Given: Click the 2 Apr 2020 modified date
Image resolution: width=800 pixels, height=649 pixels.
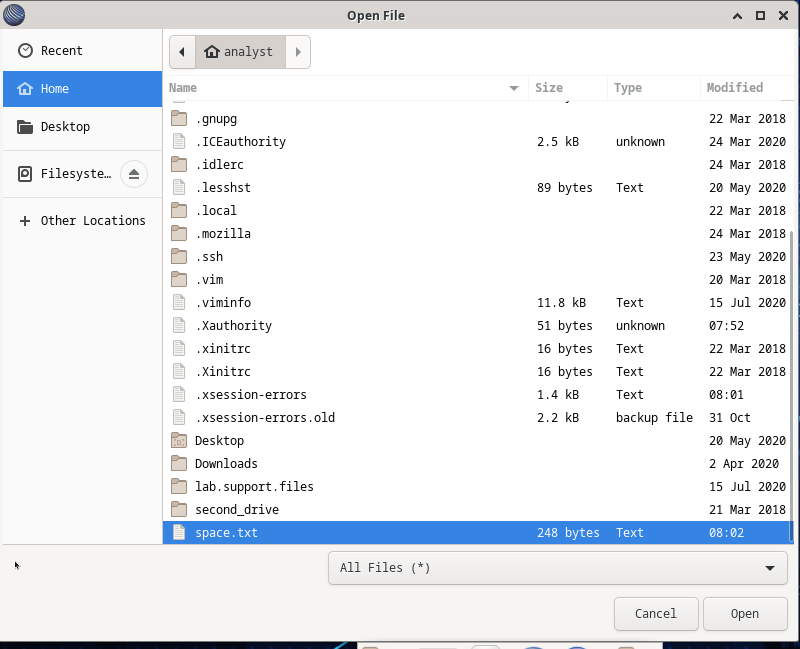Looking at the screenshot, I should pos(744,463).
